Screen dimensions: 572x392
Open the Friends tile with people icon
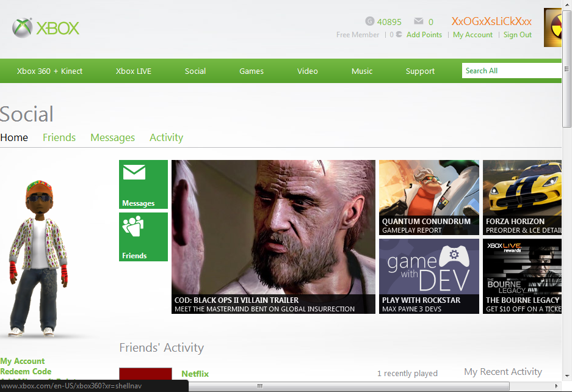(143, 237)
